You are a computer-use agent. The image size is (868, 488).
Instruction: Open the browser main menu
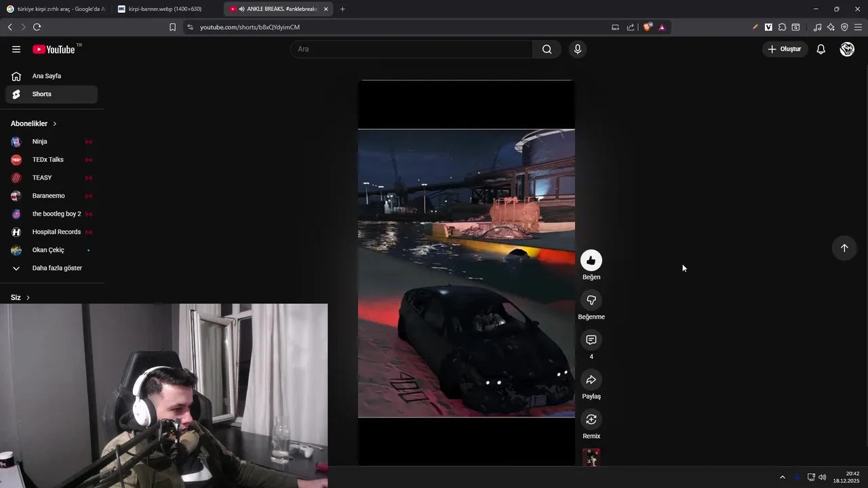coord(858,27)
